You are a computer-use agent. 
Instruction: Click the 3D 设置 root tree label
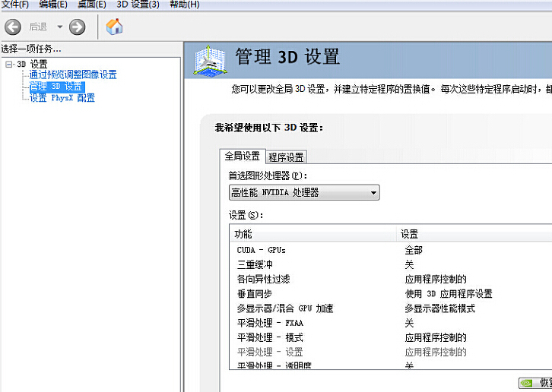pyautogui.click(x=32, y=64)
